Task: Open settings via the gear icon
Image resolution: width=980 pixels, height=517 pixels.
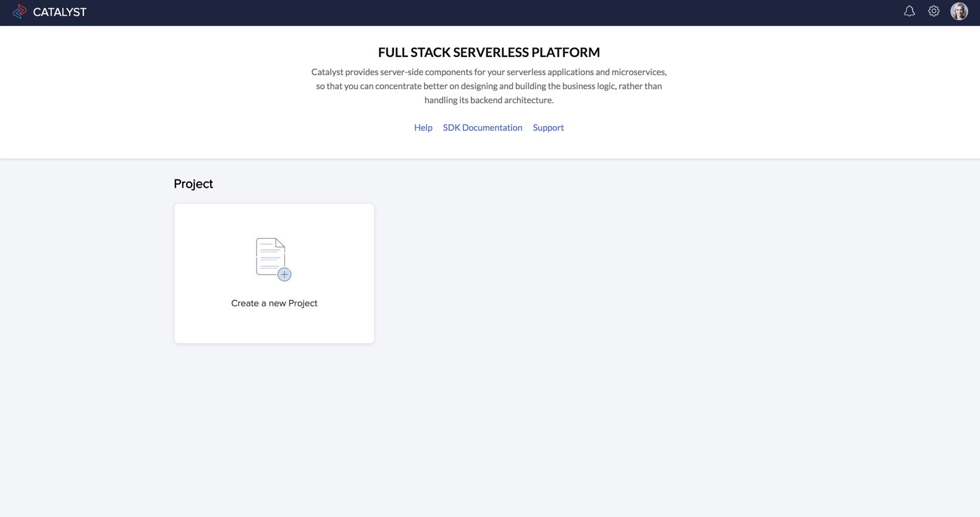Action: tap(934, 11)
